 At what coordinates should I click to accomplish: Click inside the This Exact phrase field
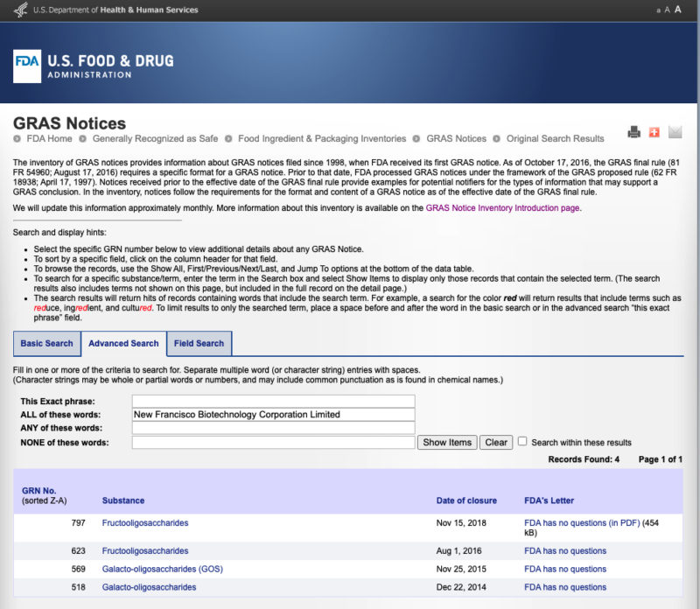[272, 400]
